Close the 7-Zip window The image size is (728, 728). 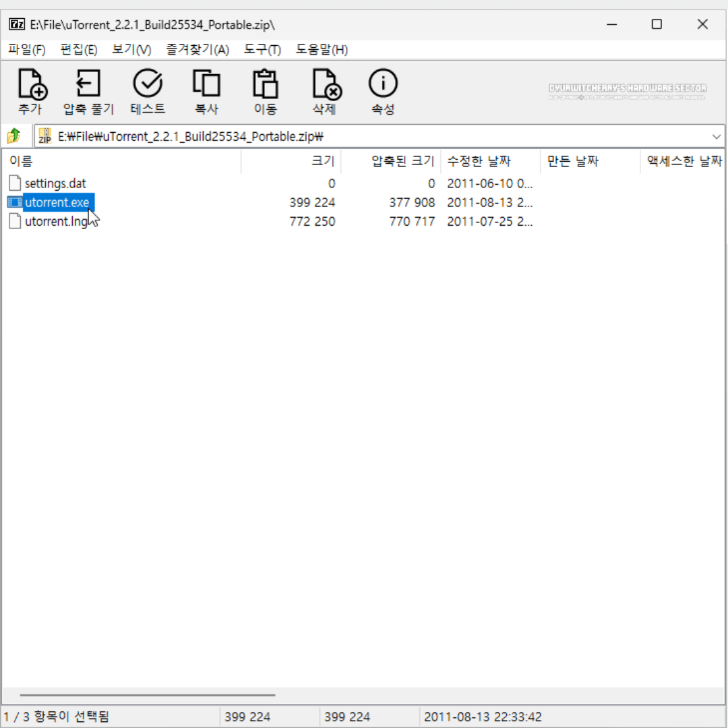point(702,24)
